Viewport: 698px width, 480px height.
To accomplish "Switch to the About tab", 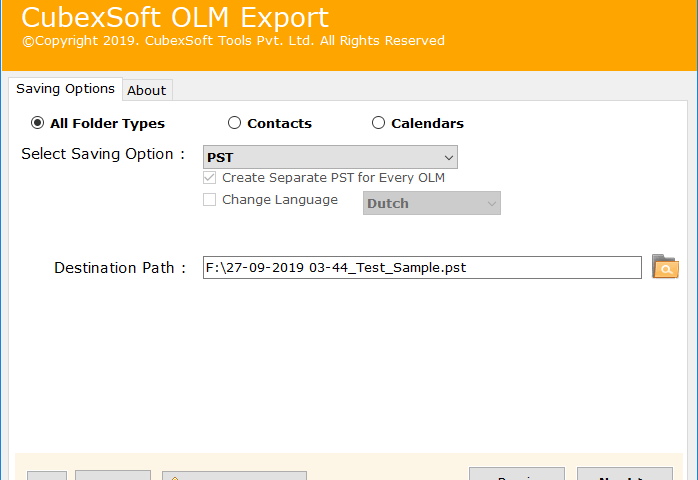I will (x=147, y=90).
